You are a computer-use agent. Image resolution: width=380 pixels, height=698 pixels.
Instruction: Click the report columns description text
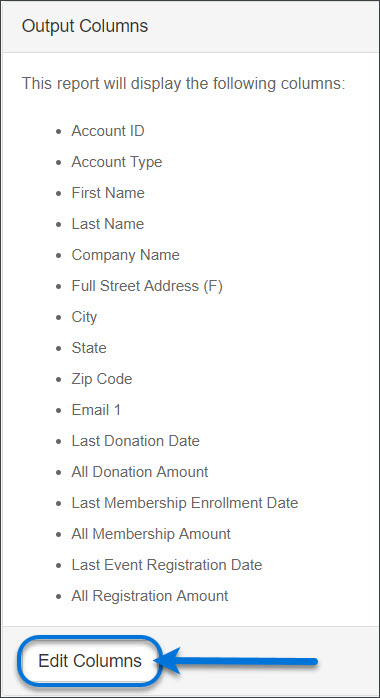183,83
